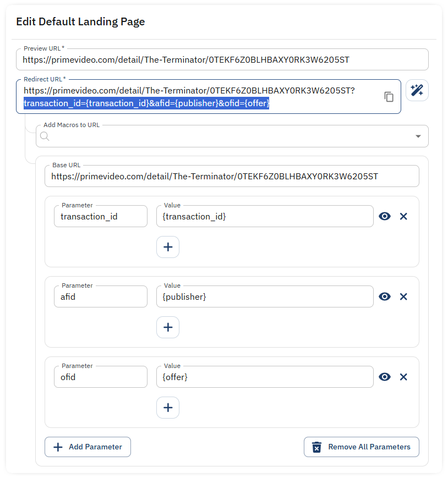
Task: Add value under afid with plus button
Action: click(168, 327)
